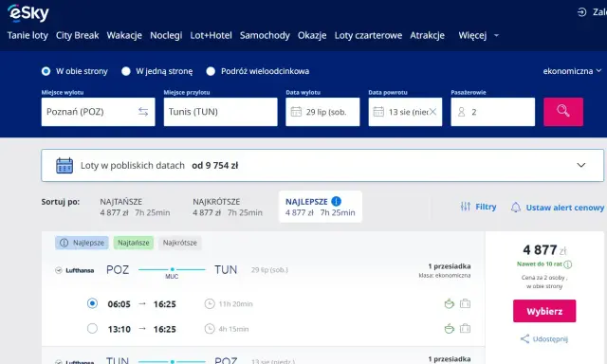The height and width of the screenshot is (364, 607).
Task: Click the passengers person icon
Action: (x=462, y=112)
